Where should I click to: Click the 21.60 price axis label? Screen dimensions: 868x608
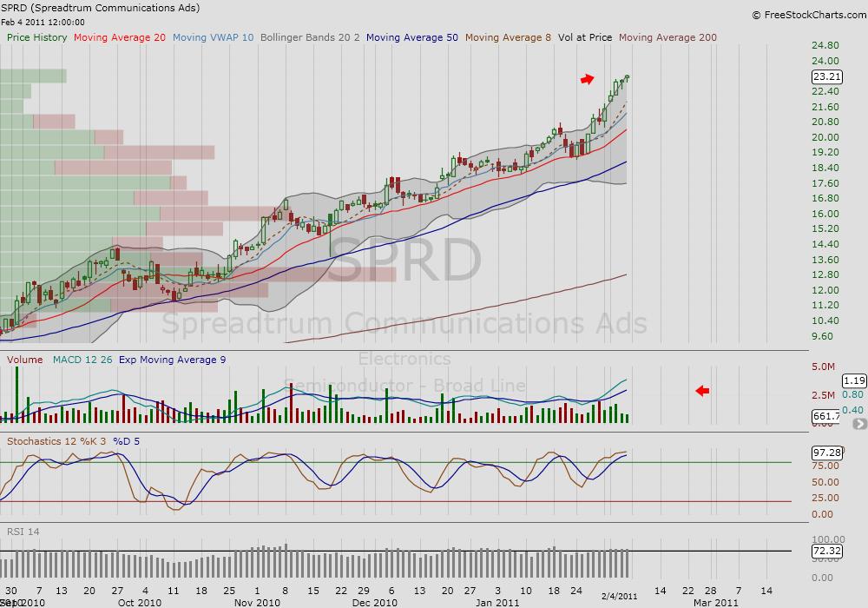pos(825,107)
